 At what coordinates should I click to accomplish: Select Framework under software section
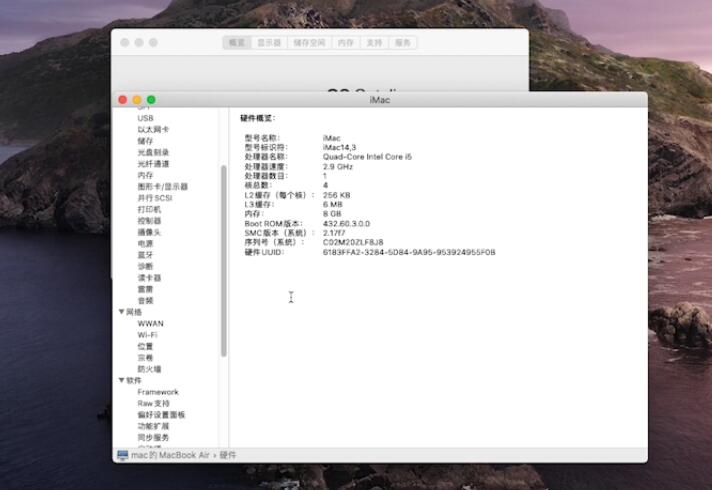pos(158,392)
